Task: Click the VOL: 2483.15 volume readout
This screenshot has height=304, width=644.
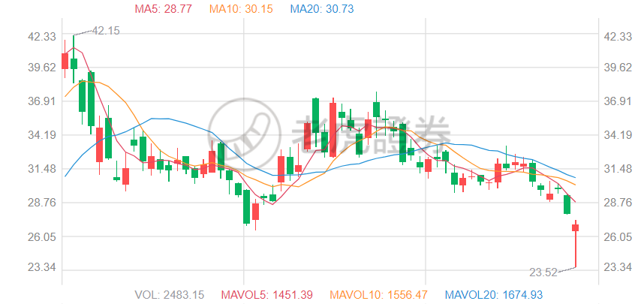Action: point(170,294)
